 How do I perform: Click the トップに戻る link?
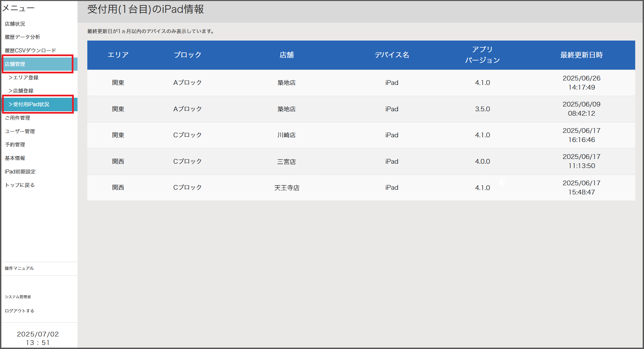tap(20, 185)
